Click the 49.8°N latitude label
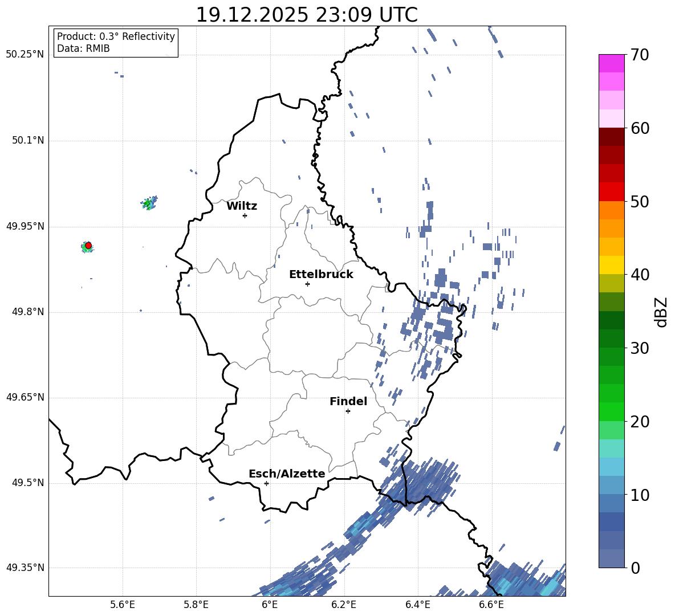 pos(28,312)
